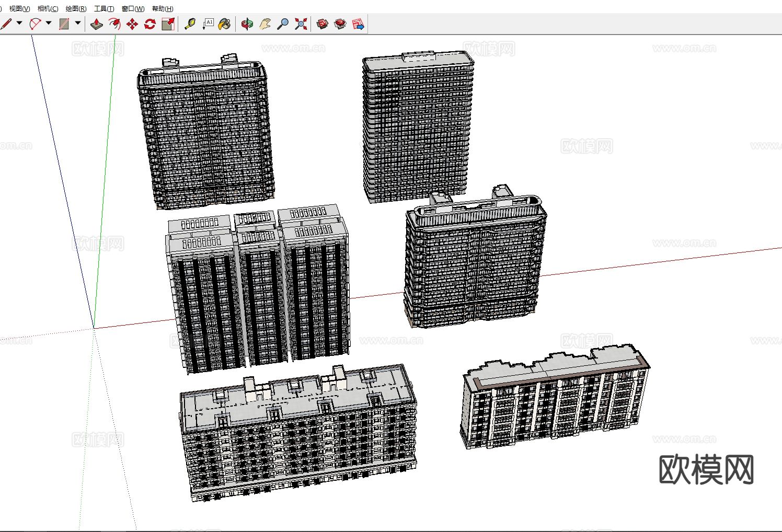This screenshot has height=532, width=782.
Task: Open the 帮助(H) menu
Action: pos(163,8)
